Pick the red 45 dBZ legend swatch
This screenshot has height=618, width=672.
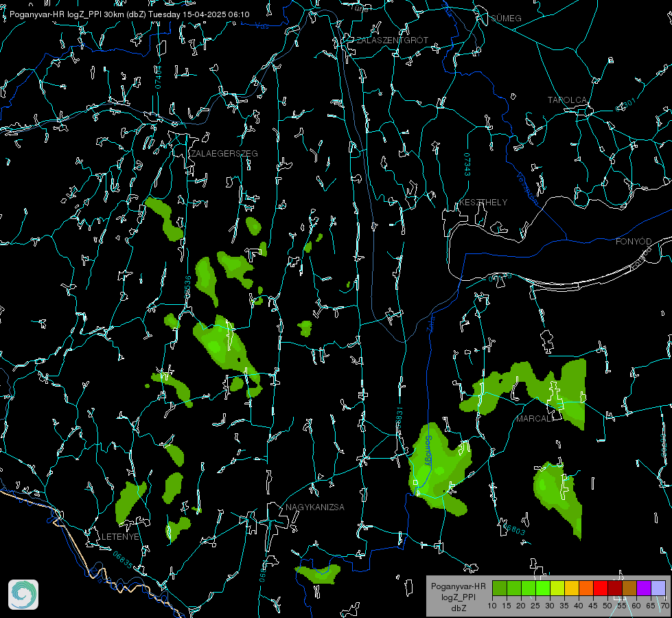click(601, 588)
